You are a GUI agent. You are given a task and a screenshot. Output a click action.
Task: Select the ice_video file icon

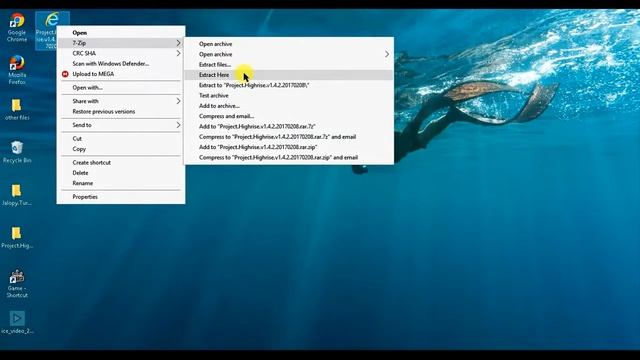pyautogui.click(x=17, y=318)
